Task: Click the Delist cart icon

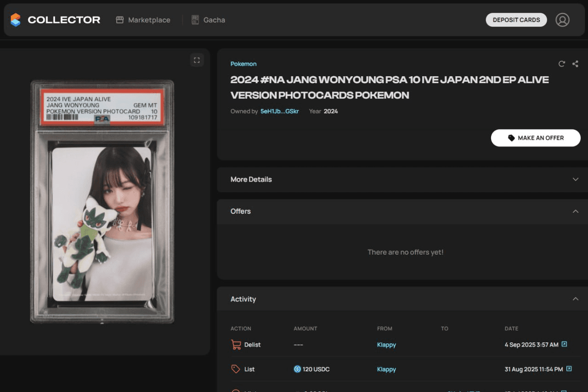Action: point(236,345)
